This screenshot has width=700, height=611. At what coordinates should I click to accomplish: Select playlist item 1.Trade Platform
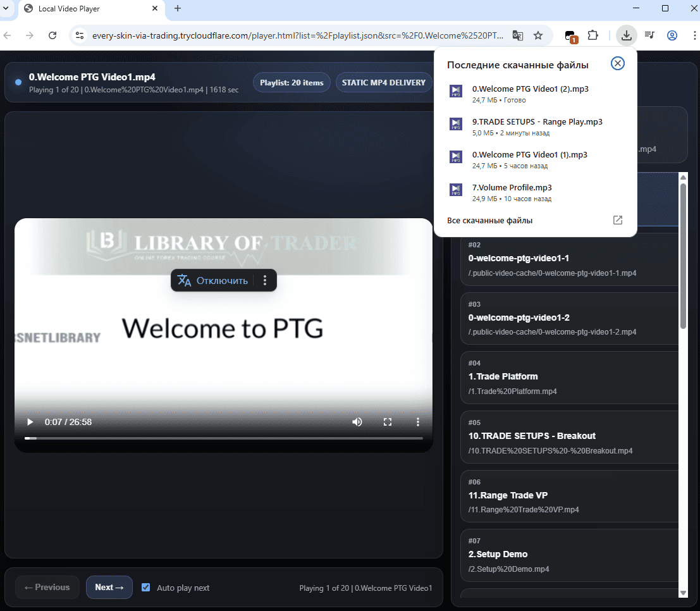(569, 378)
